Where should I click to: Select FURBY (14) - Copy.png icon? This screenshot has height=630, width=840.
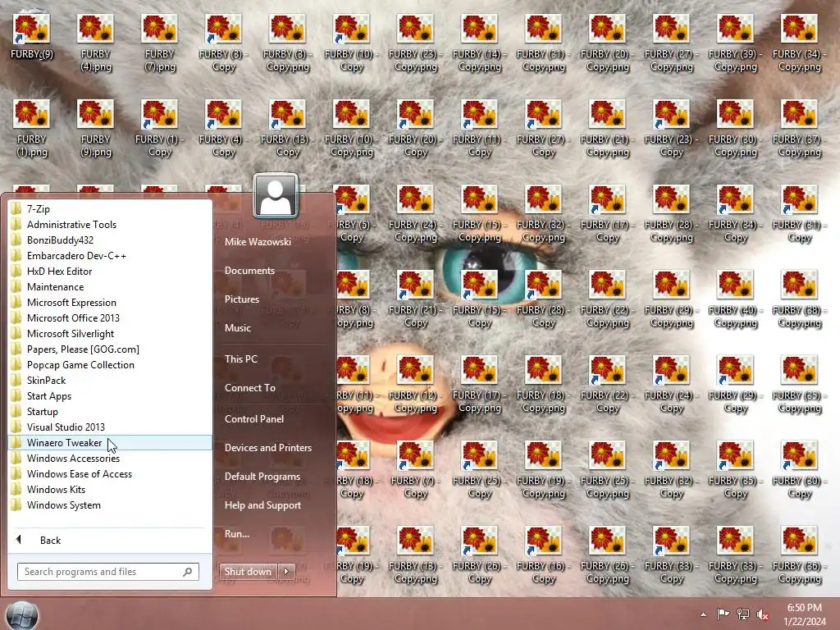click(479, 43)
